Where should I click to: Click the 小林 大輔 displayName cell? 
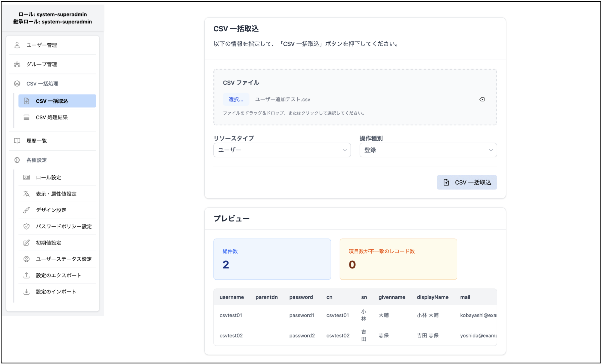(x=428, y=315)
